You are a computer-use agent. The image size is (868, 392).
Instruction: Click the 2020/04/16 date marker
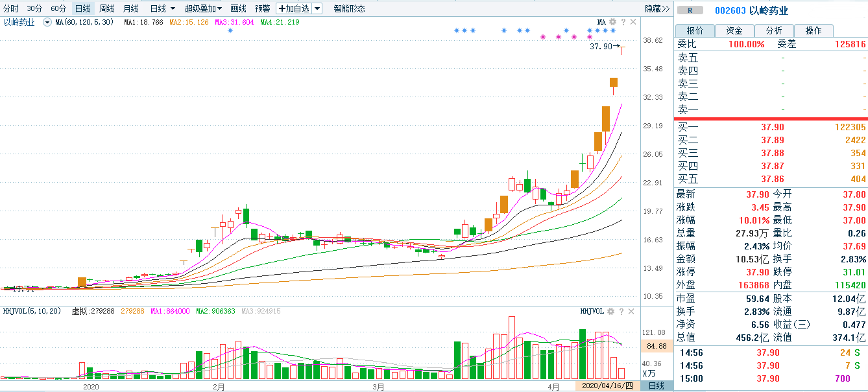pos(608,386)
